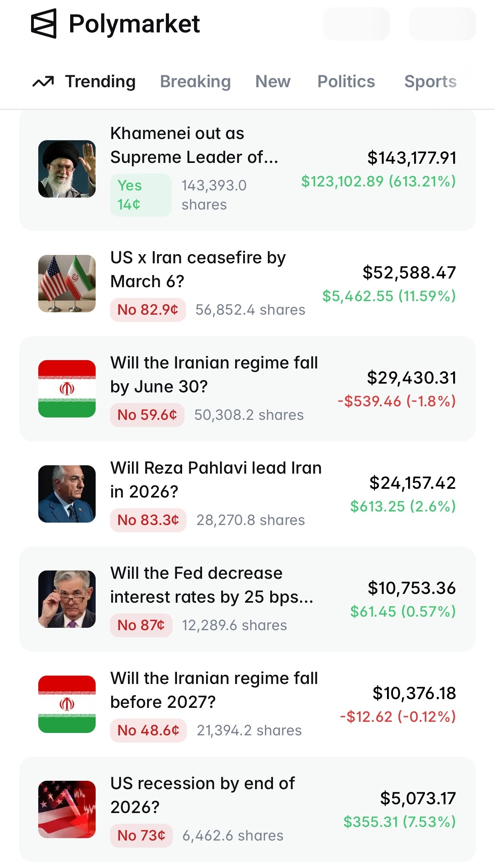
Task: Open 'Will Reza Pahlavi lead Iran' market title
Action: pos(216,480)
